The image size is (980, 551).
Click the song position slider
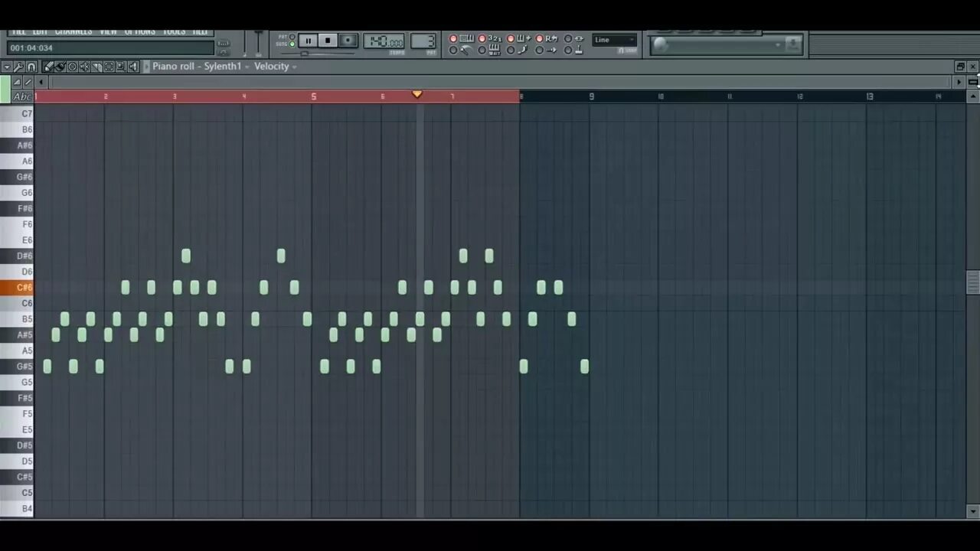(318, 54)
